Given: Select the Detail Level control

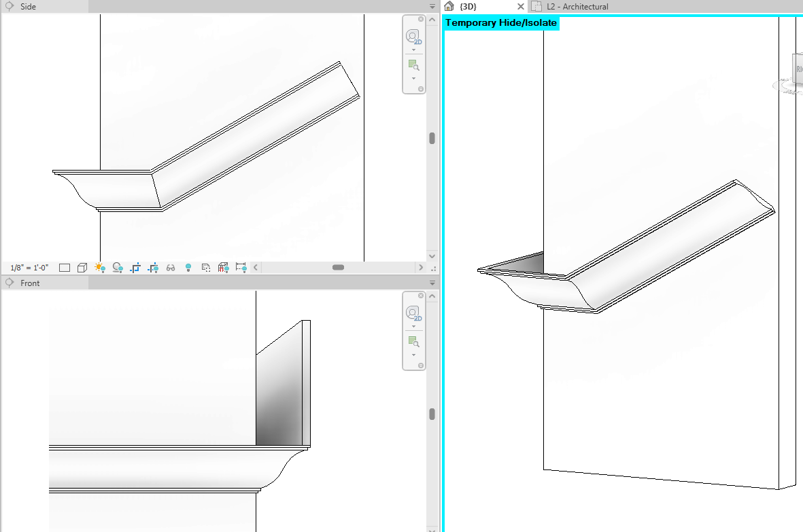Looking at the screenshot, I should [x=65, y=267].
